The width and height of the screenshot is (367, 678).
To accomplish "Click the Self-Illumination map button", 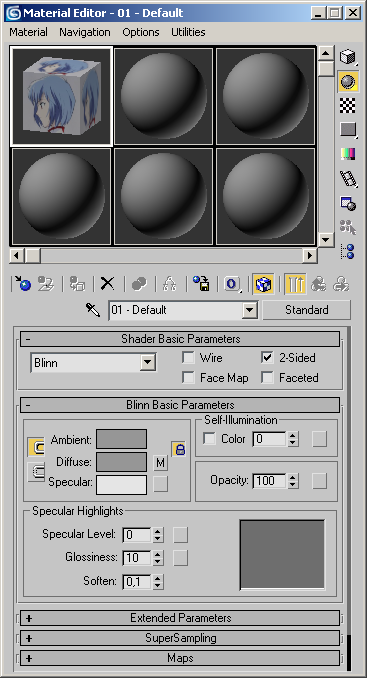I will click(x=319, y=439).
